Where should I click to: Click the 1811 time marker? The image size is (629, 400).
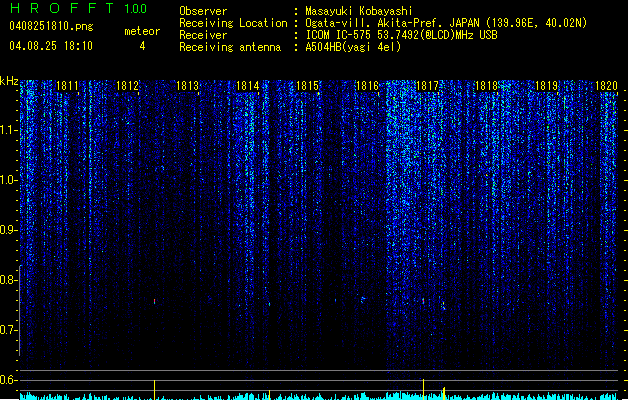(67, 86)
